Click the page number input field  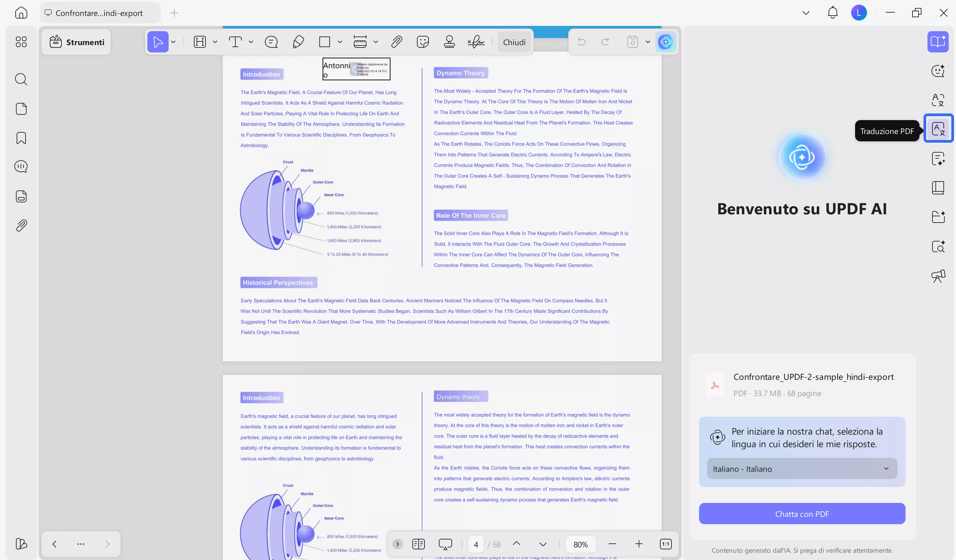(x=476, y=544)
